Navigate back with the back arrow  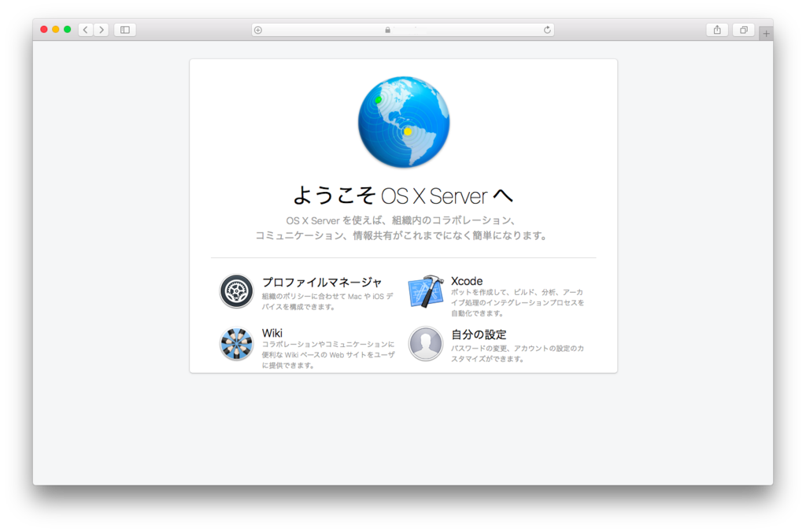pos(84,29)
